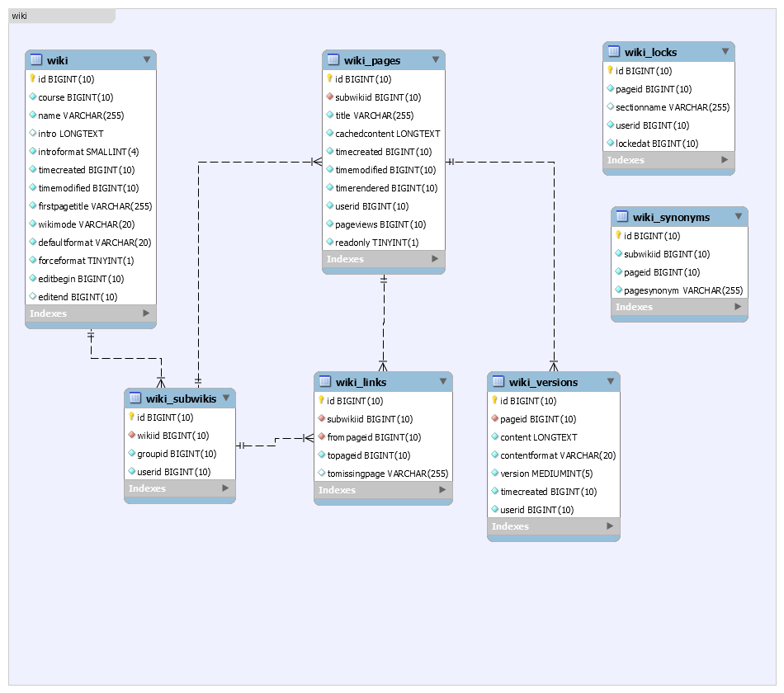Click the table icon of wiki_pages
The width and height of the screenshot is (784, 693).
coord(333,60)
